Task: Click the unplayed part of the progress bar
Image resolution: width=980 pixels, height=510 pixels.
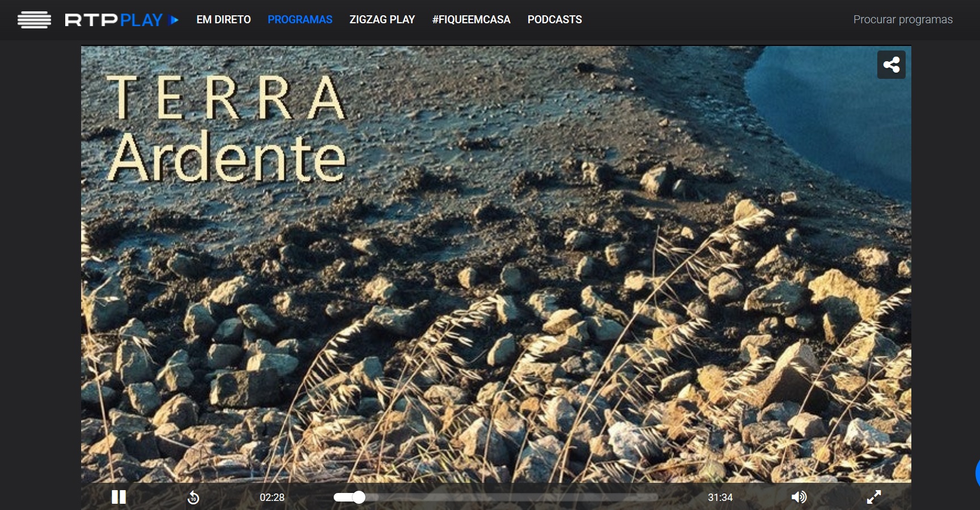Action: click(511, 498)
